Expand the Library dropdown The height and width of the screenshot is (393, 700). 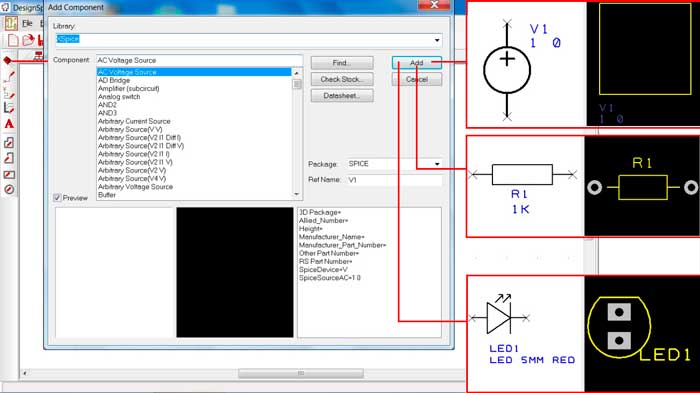(437, 40)
